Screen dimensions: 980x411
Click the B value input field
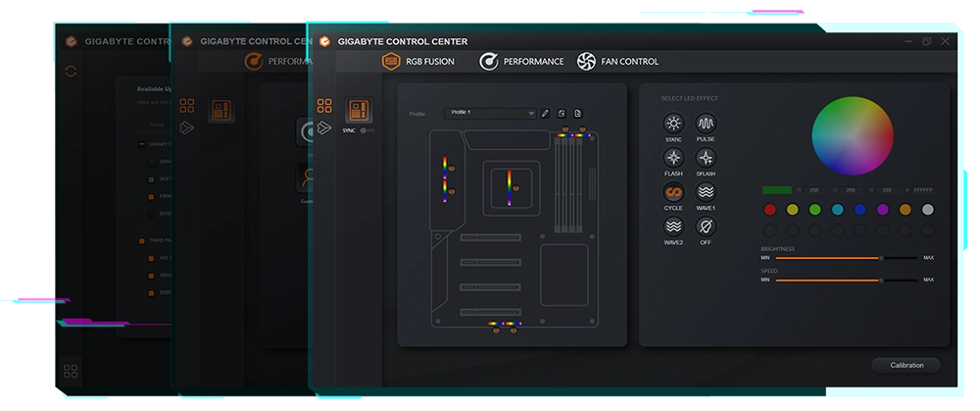tap(887, 190)
